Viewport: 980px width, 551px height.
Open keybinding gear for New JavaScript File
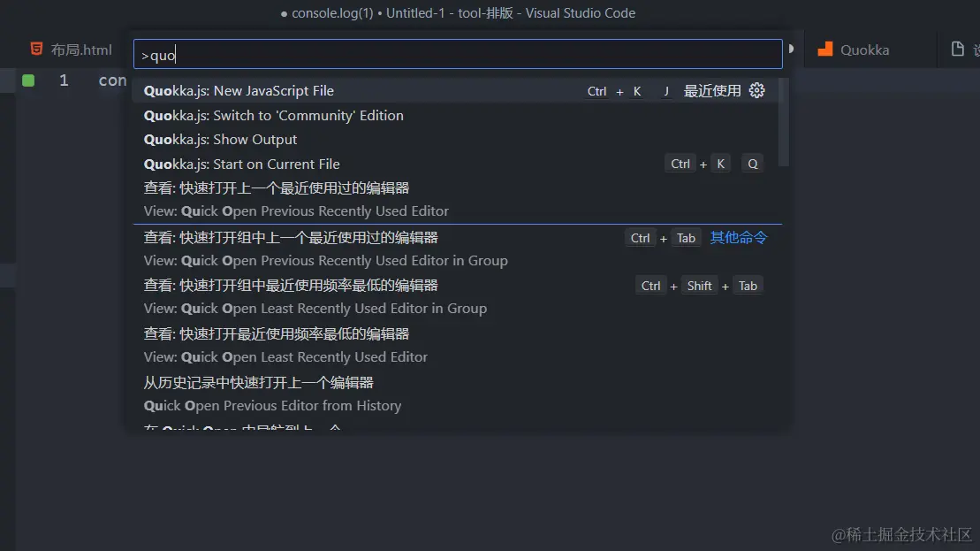[757, 91]
